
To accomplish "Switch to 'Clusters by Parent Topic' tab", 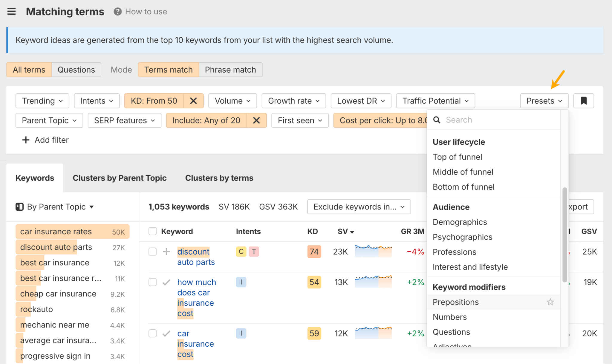I will pos(120,178).
